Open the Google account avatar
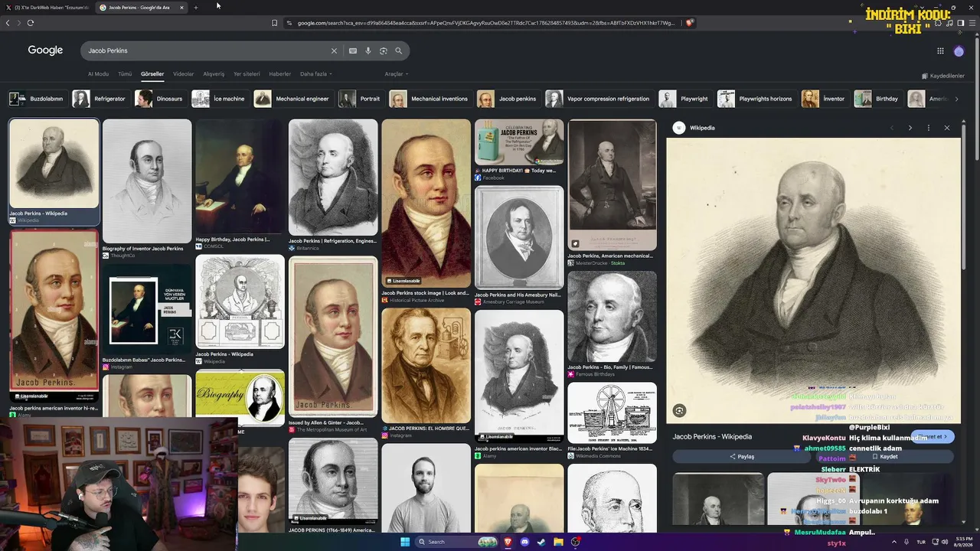 coord(959,51)
